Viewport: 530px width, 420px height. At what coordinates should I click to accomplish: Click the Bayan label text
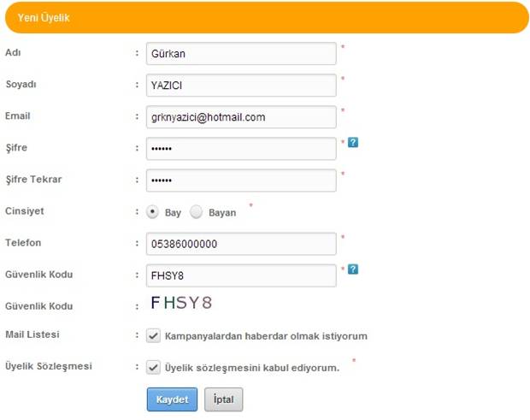tap(222, 213)
